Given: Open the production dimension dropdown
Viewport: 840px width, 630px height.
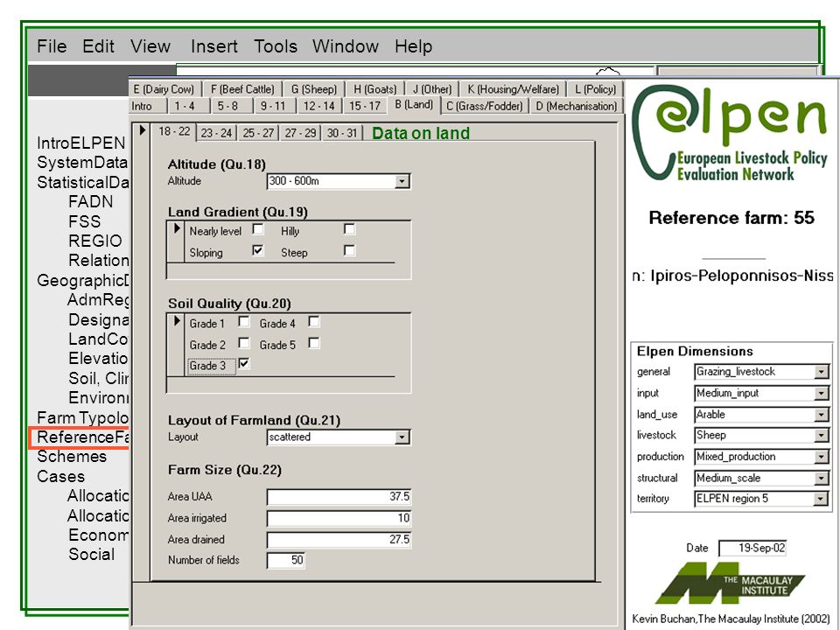Looking at the screenshot, I should pos(822,457).
